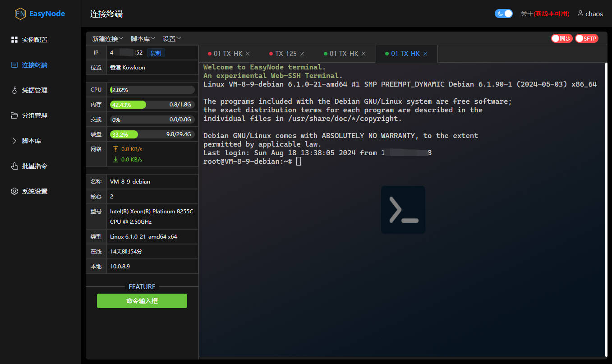Click the EasyNode logo icon
612x364 pixels.
20,14
